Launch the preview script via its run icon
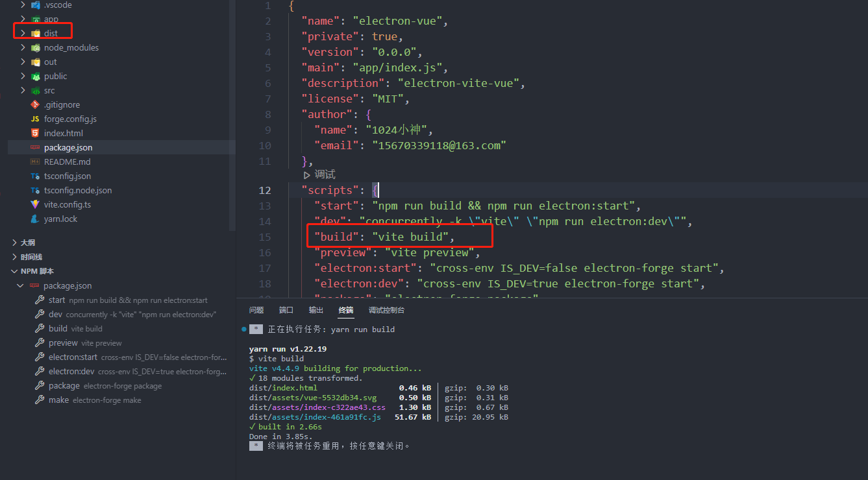This screenshot has height=480, width=868. pyautogui.click(x=39, y=342)
